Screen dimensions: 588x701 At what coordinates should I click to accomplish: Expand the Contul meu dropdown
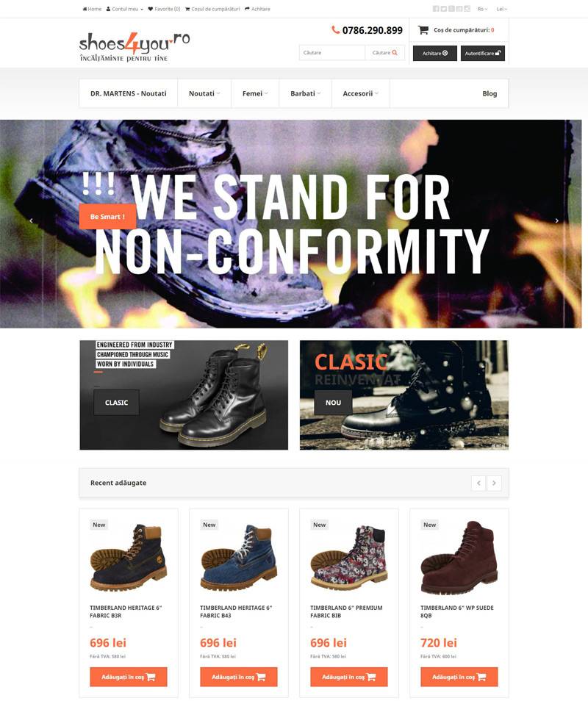point(125,9)
